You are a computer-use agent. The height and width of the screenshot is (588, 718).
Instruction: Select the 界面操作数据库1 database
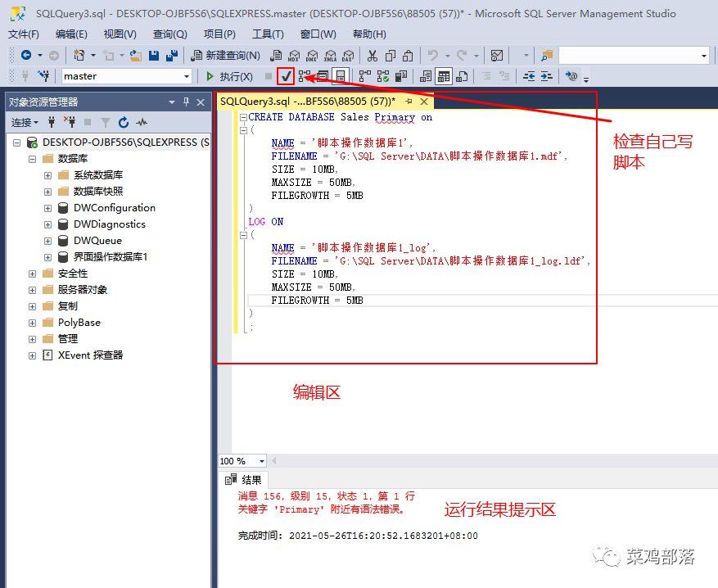[x=111, y=257]
